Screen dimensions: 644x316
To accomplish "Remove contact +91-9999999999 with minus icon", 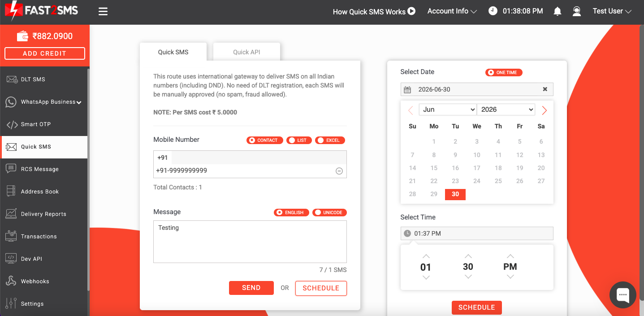I will [x=339, y=171].
